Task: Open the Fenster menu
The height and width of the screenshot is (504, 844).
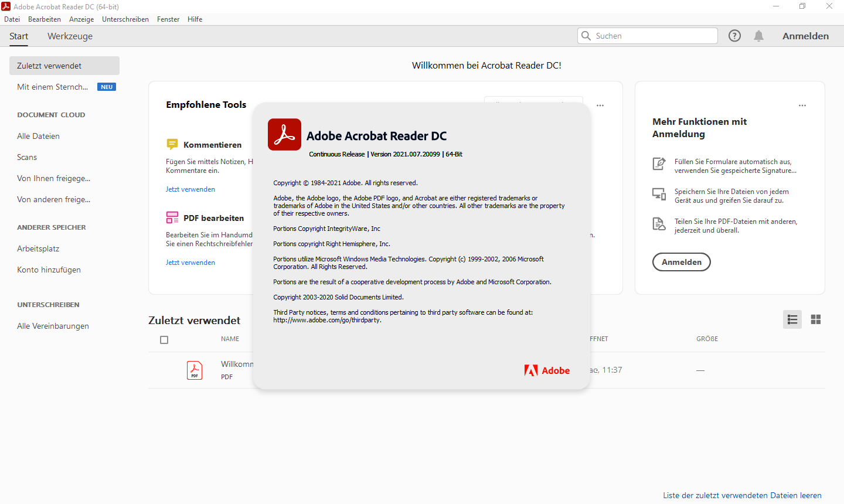Action: coord(168,19)
